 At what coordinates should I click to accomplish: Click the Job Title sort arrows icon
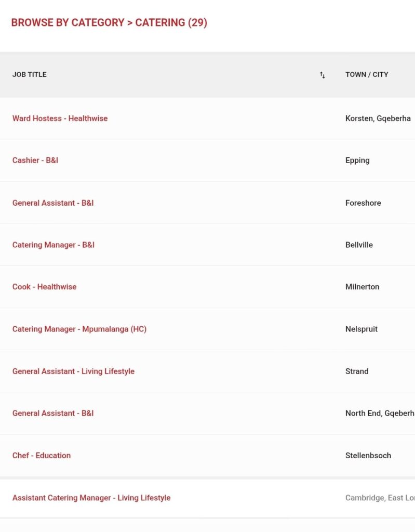point(323,75)
